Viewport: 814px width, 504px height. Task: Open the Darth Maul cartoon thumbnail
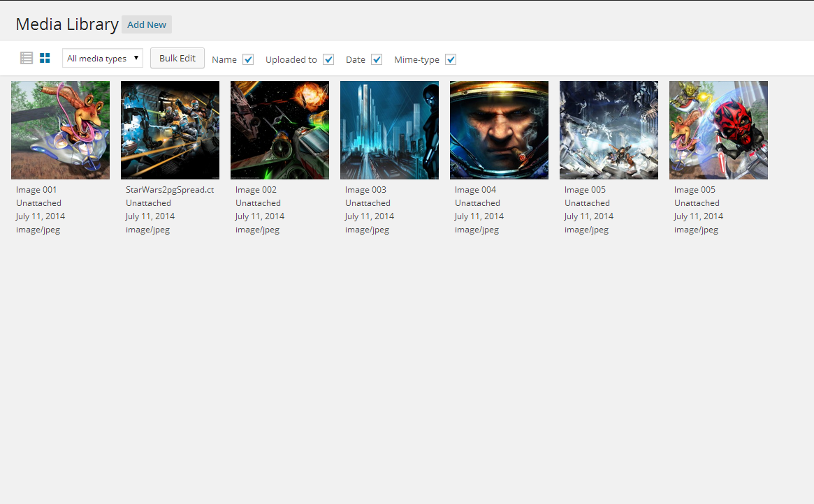click(718, 130)
